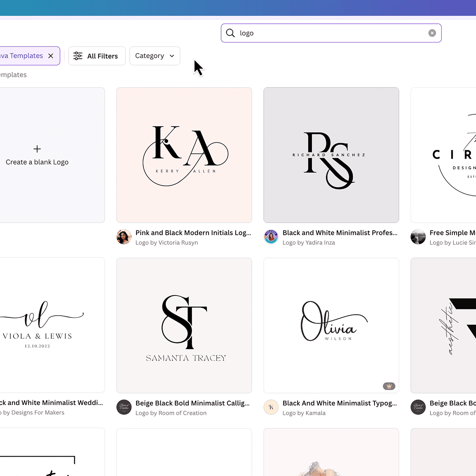Click the search magnifier icon
Screen dimensions: 476x476
230,33
